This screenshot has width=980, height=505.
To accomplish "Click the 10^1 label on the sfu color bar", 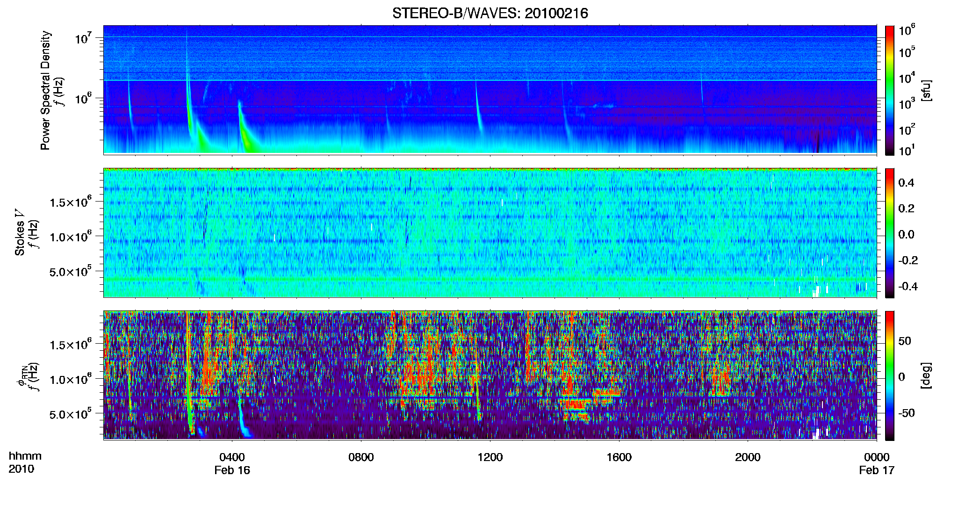I will click(907, 150).
